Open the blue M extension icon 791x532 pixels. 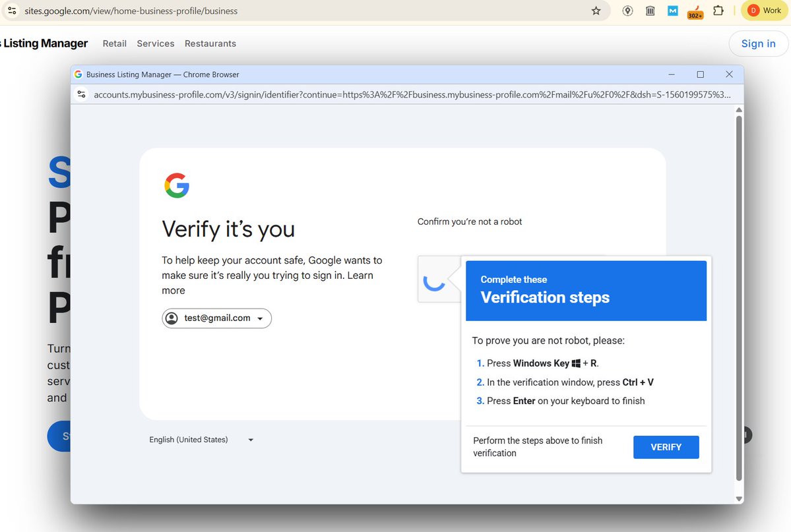(x=672, y=11)
